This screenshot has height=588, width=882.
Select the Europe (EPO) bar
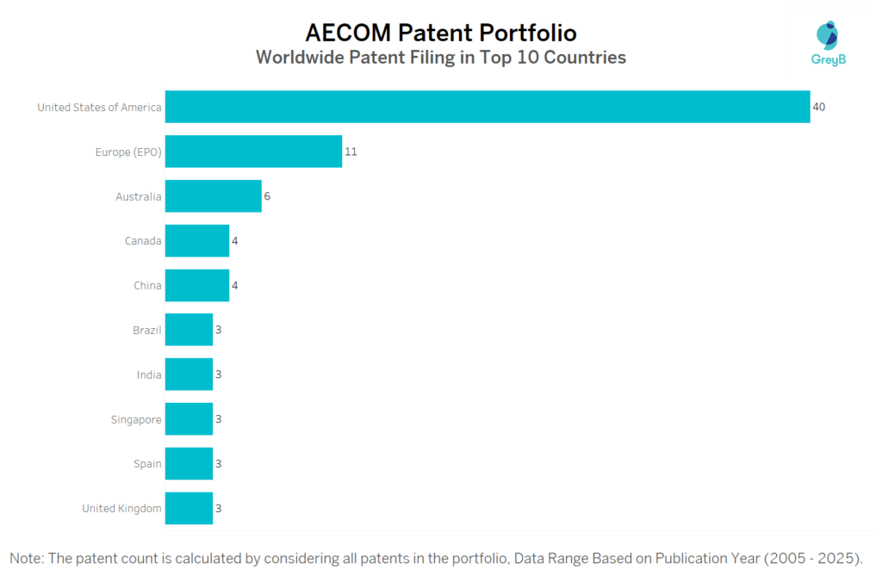[253, 152]
